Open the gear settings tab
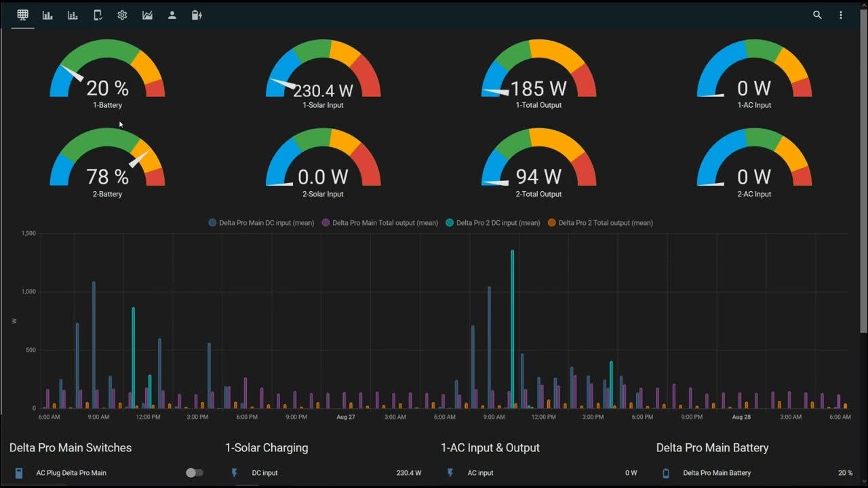The image size is (868, 488). tap(122, 15)
